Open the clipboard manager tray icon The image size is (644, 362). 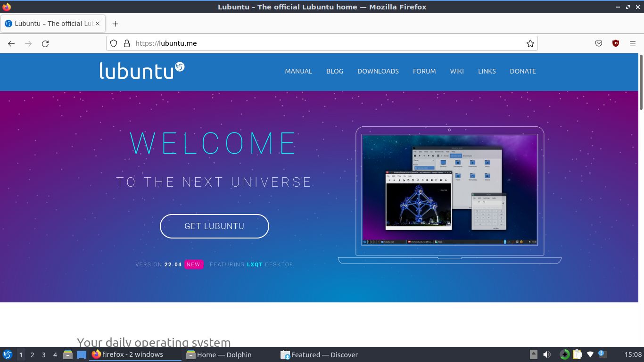click(x=577, y=354)
